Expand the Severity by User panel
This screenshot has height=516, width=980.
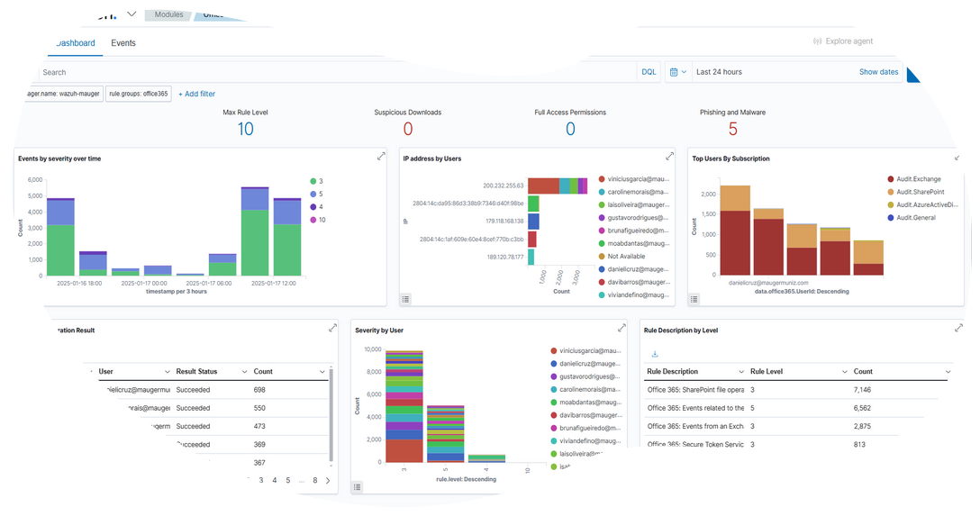622,329
